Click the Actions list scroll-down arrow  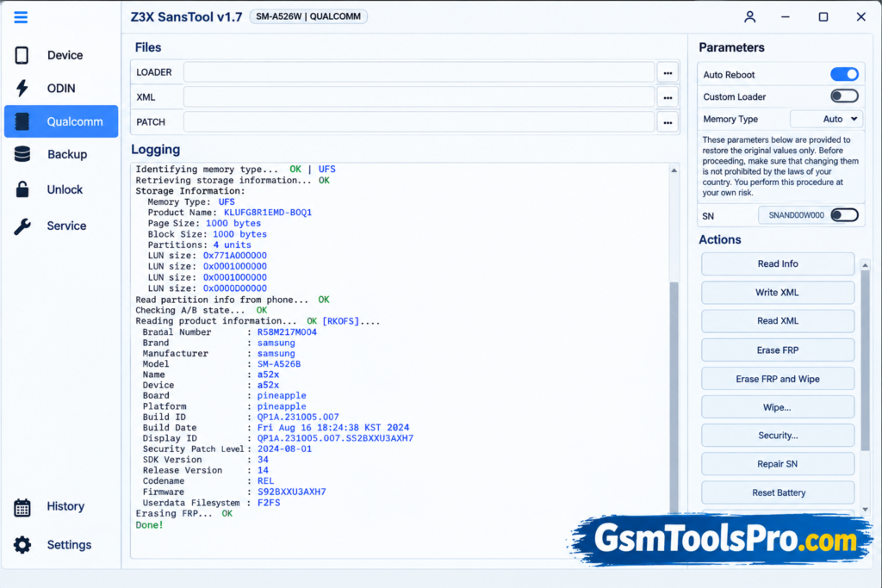point(865,510)
